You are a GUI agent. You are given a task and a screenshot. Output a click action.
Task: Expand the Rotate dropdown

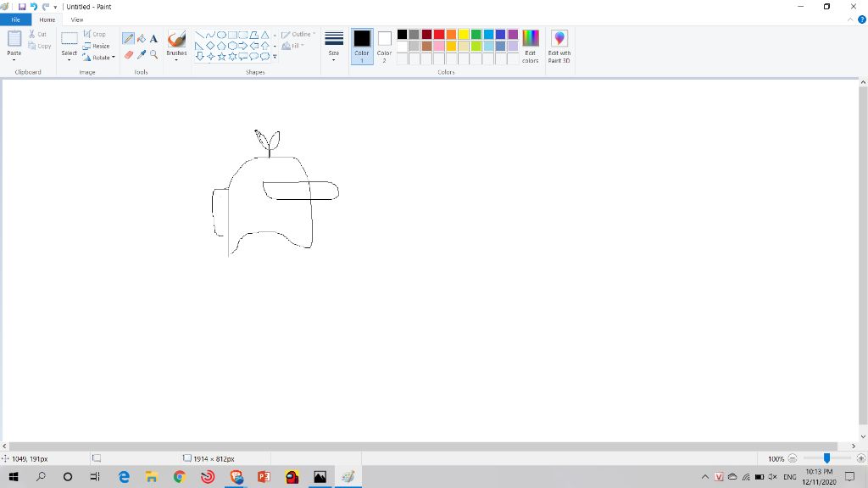pyautogui.click(x=114, y=57)
